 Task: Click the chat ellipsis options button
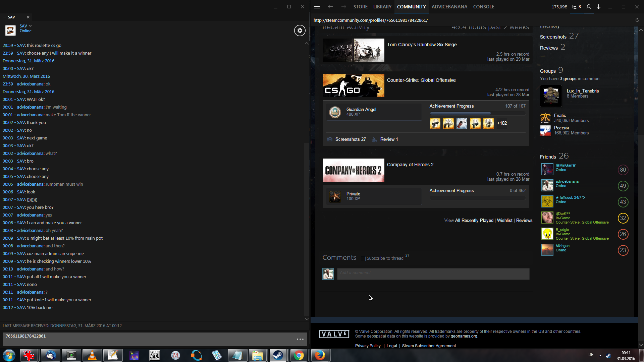click(300, 339)
